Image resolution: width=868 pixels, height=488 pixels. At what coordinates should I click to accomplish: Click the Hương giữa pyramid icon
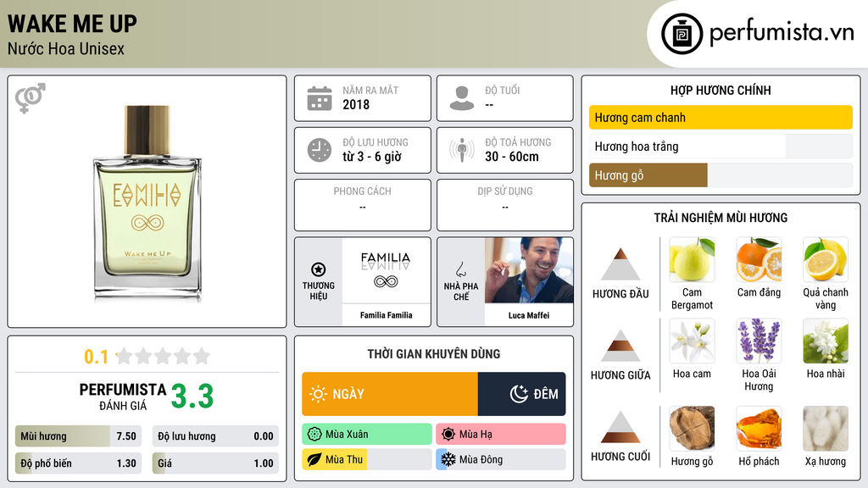point(620,346)
